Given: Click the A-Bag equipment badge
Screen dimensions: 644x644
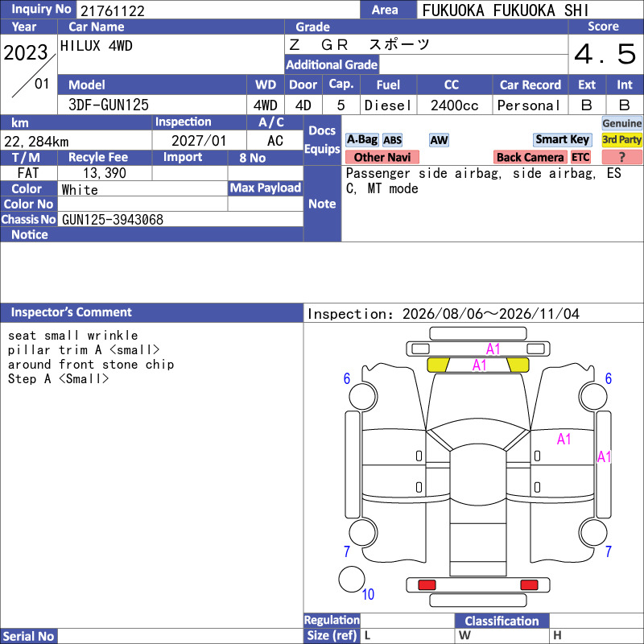Looking at the screenshot, I should point(361,140).
